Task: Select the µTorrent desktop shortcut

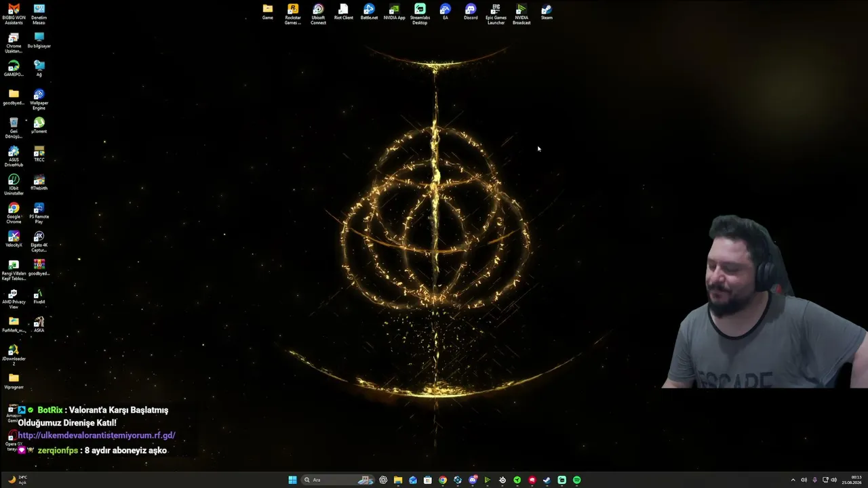Action: pos(39,126)
